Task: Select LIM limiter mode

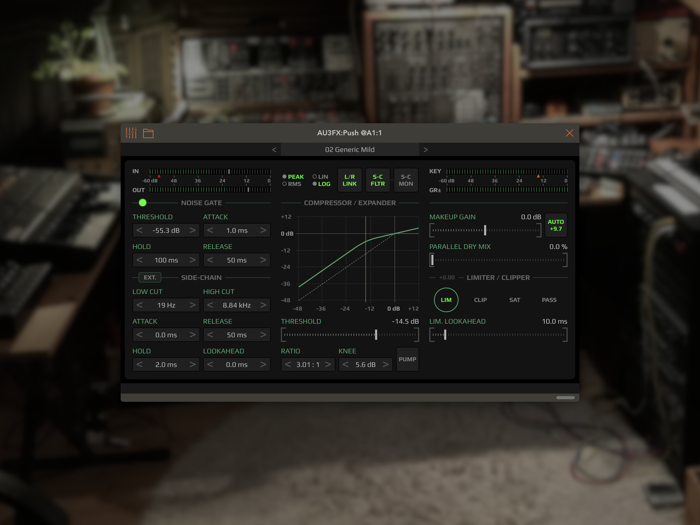Action: (446, 300)
